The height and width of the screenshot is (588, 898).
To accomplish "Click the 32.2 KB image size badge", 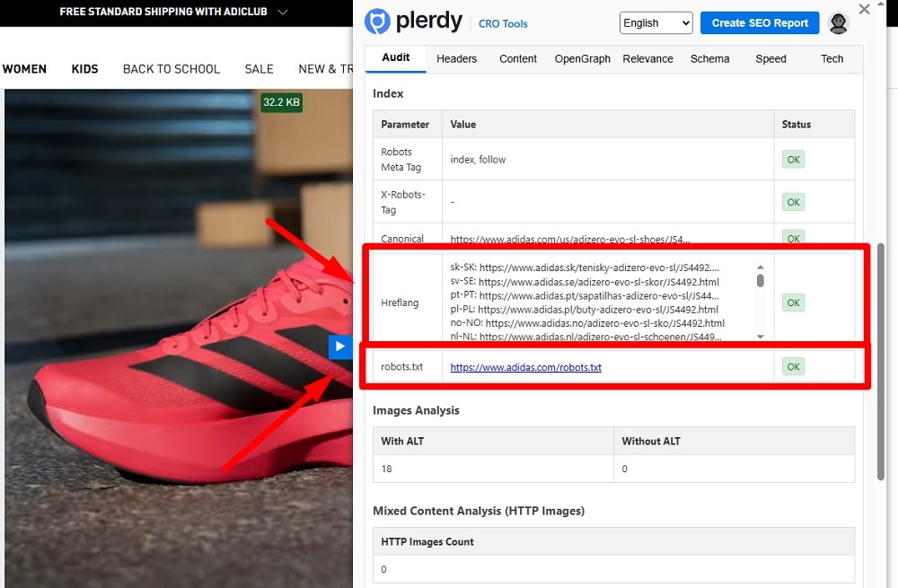I will (x=281, y=102).
